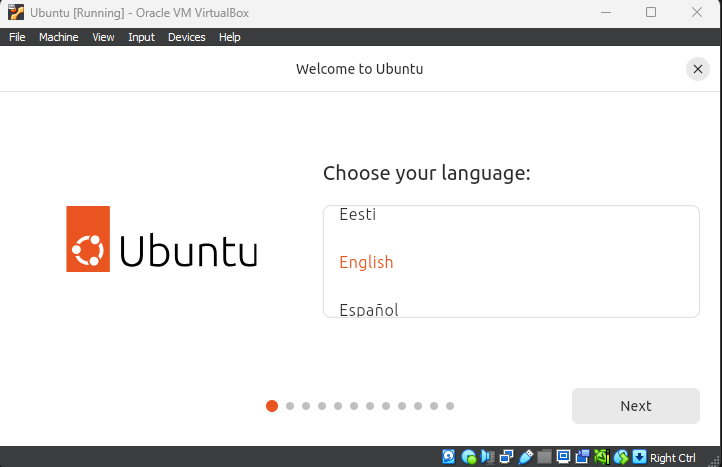Click the audio status icon in status bar
The width and height of the screenshot is (722, 467).
click(488, 457)
